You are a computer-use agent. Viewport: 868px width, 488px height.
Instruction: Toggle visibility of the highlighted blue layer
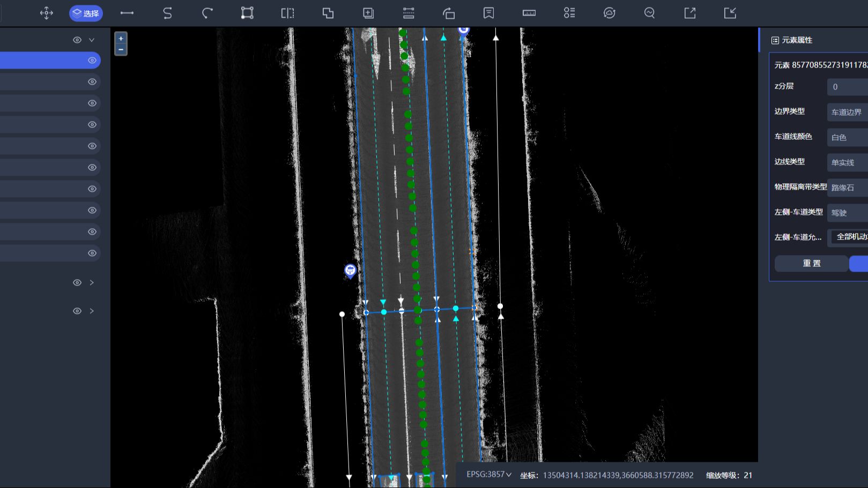(x=92, y=61)
